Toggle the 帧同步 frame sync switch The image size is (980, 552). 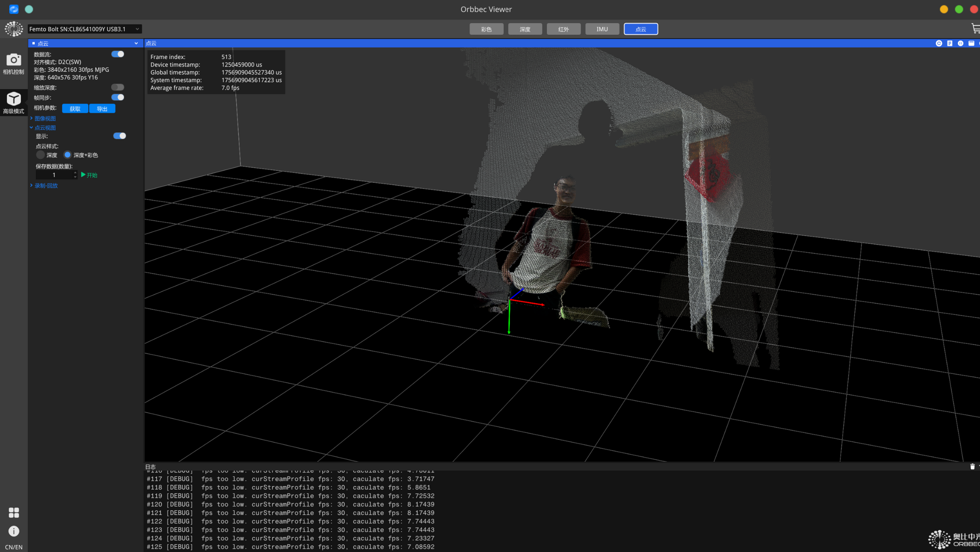coord(118,97)
